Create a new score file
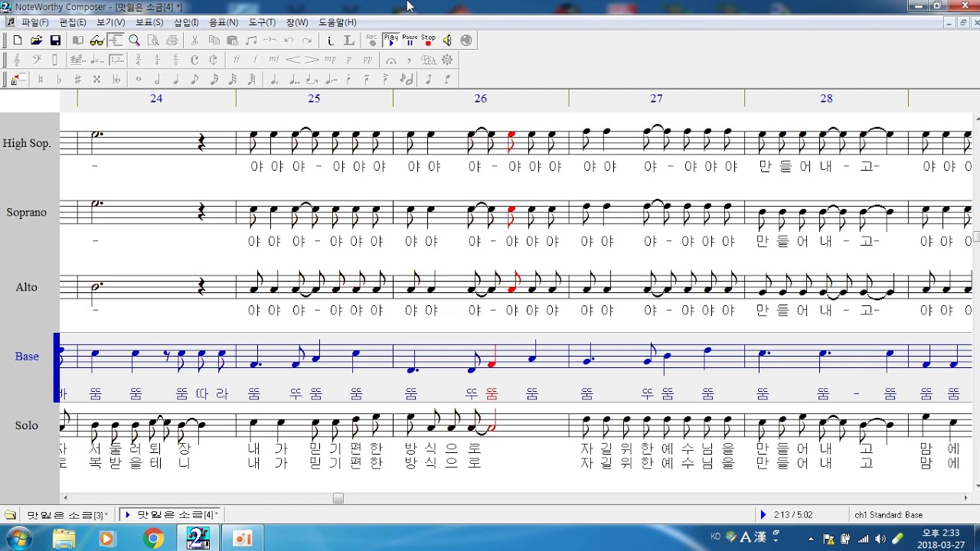This screenshot has height=551, width=980. [x=18, y=41]
